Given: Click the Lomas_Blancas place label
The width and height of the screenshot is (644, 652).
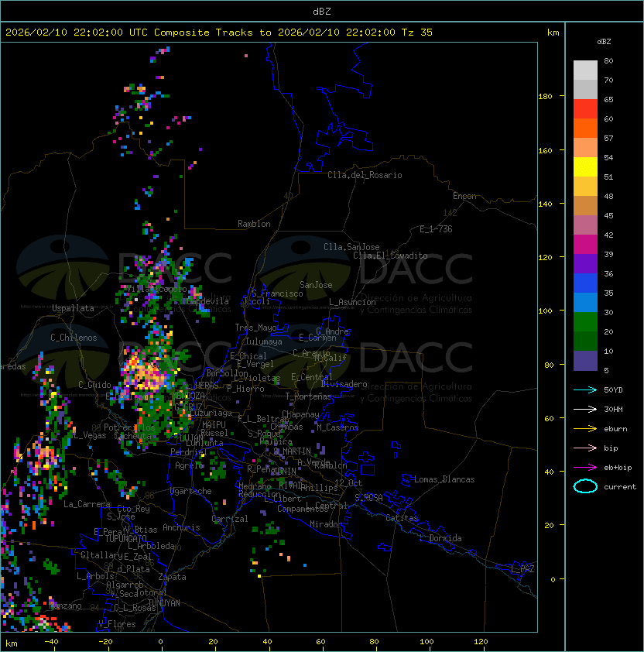Looking at the screenshot, I should (444, 479).
